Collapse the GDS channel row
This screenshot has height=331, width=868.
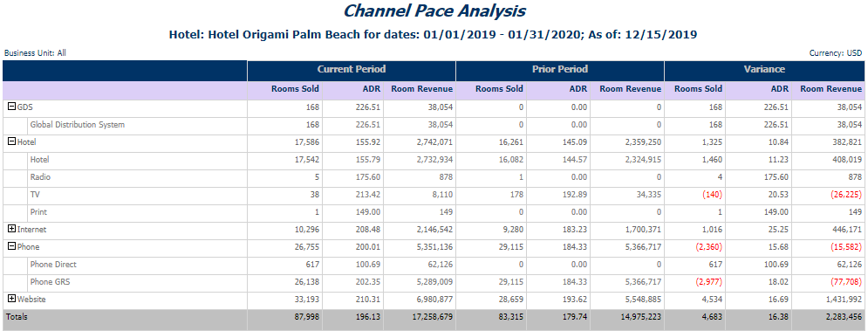(11, 107)
